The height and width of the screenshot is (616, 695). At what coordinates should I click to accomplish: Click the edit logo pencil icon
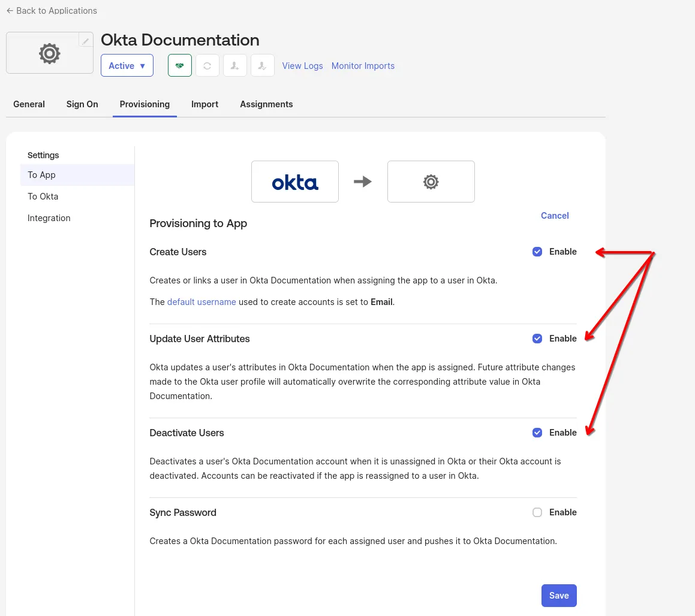pos(86,41)
